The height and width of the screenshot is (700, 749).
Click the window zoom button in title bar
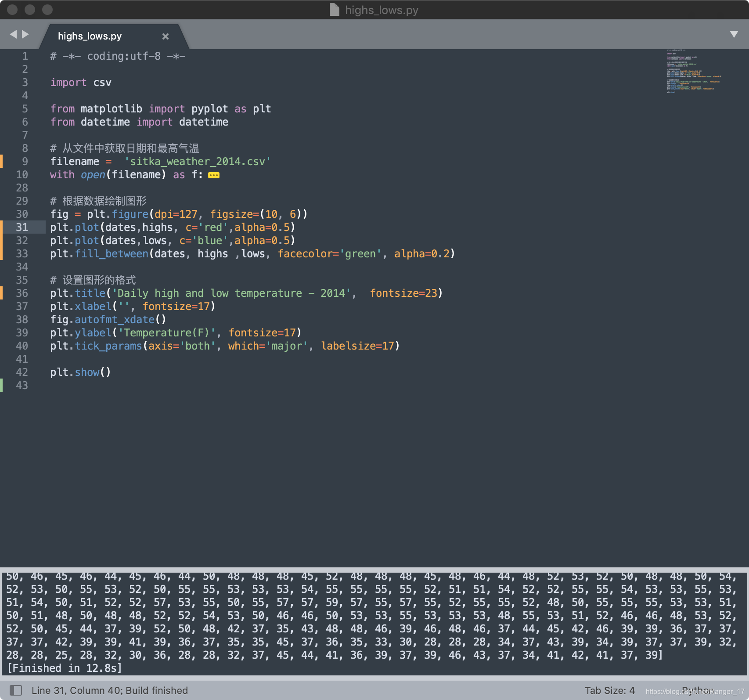47,10
